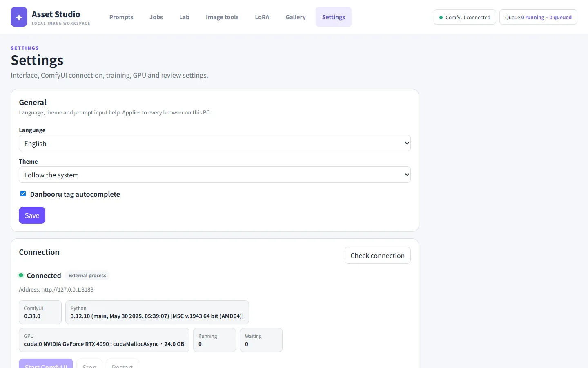Image resolution: width=588 pixels, height=368 pixels.
Task: Click the large Settings page heading
Action: tap(37, 60)
